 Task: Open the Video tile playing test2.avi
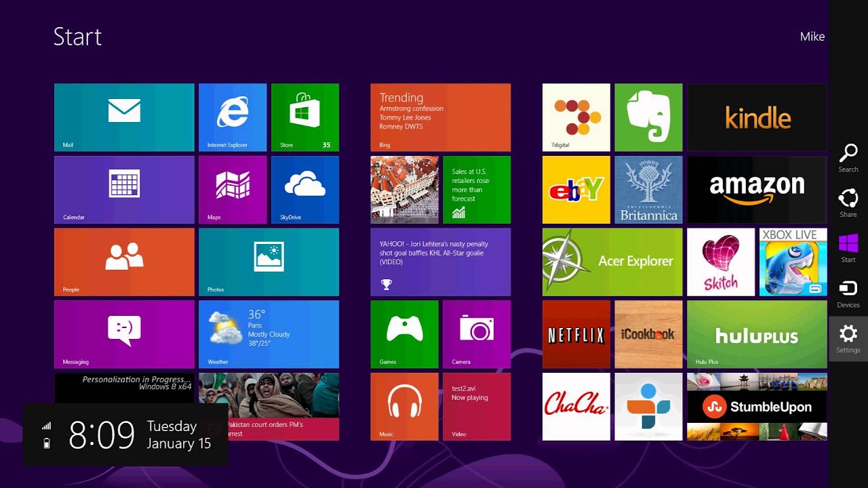pyautogui.click(x=477, y=407)
